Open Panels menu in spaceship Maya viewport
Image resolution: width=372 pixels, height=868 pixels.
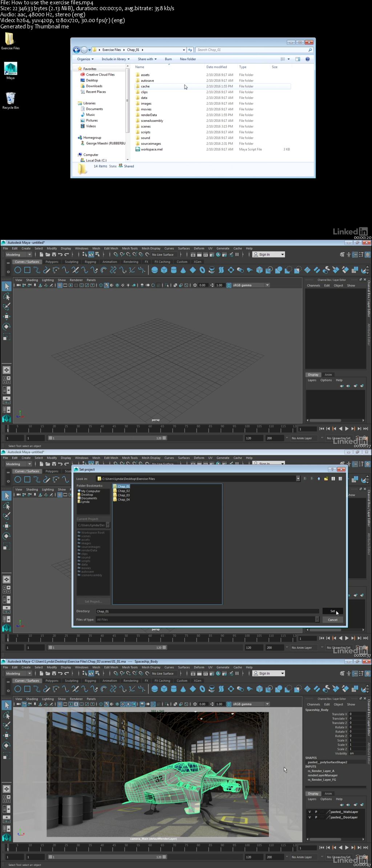coord(91,699)
